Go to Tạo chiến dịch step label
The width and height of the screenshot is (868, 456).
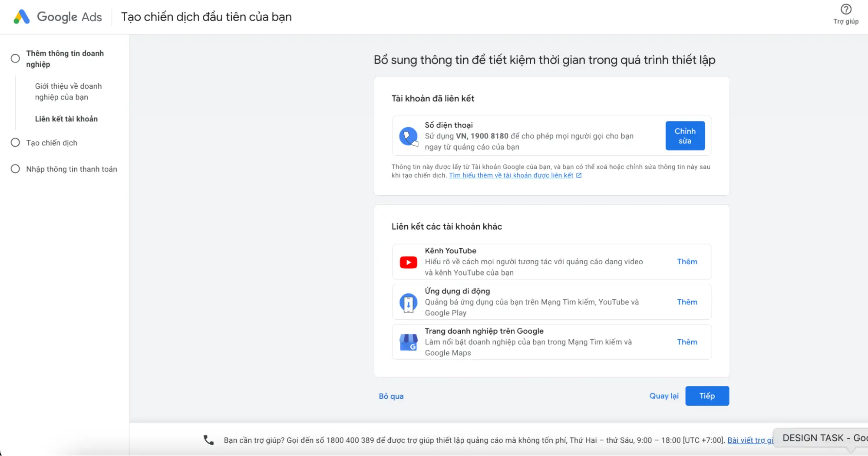tap(52, 143)
